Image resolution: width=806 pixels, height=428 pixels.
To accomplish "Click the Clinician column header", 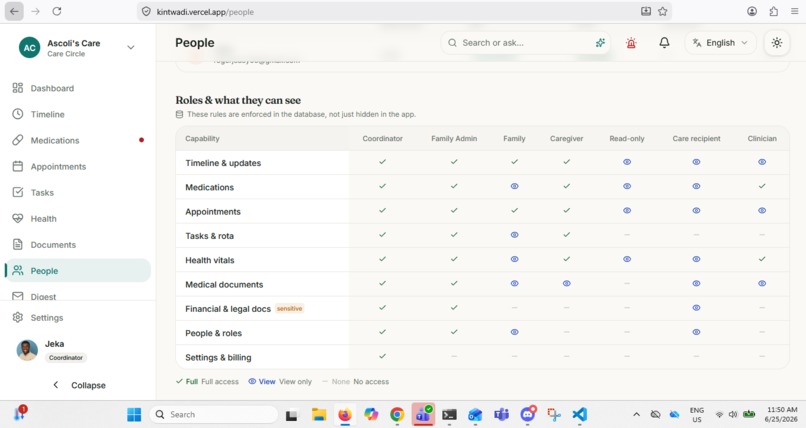I will [762, 139].
